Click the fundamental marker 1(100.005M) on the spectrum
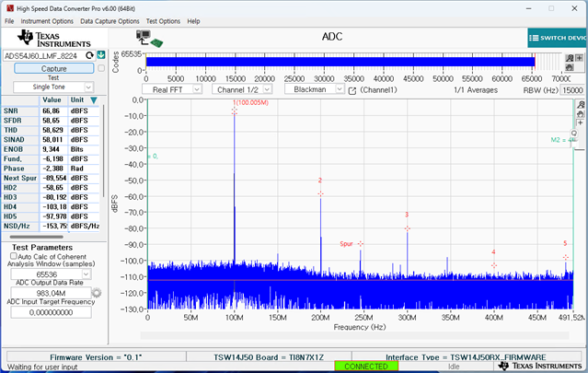This screenshot has height=373, width=588. point(235,111)
